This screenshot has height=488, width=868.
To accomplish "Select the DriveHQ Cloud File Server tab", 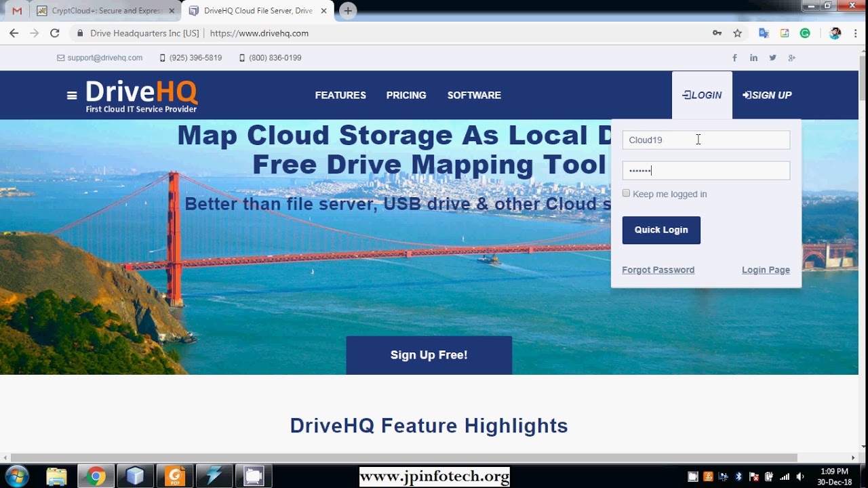I will [x=258, y=11].
